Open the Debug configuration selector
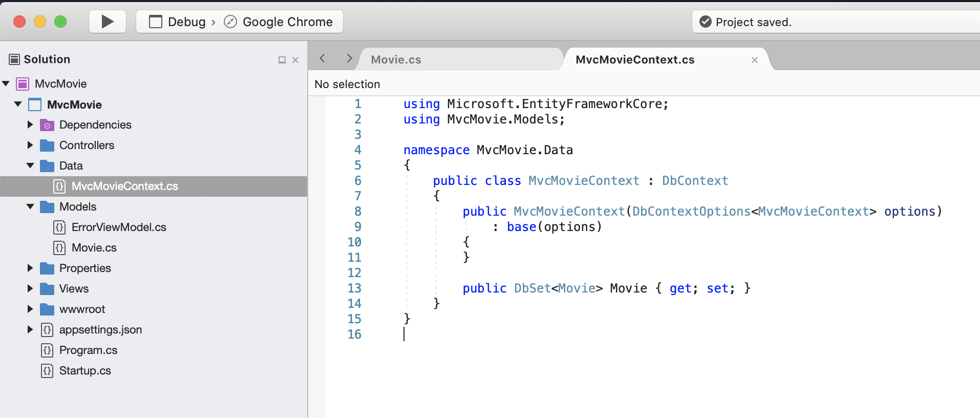The height and width of the screenshot is (418, 980). pyautogui.click(x=178, y=22)
